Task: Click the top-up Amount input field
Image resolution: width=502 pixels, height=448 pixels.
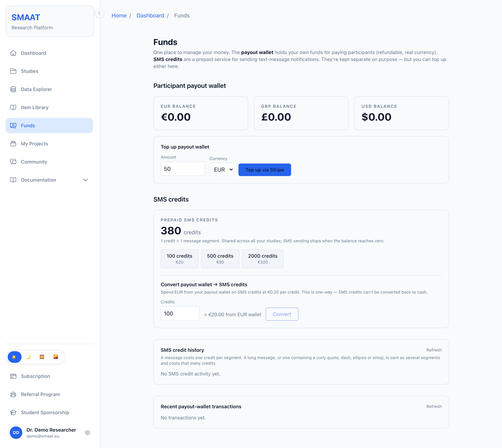Action: 183,169
